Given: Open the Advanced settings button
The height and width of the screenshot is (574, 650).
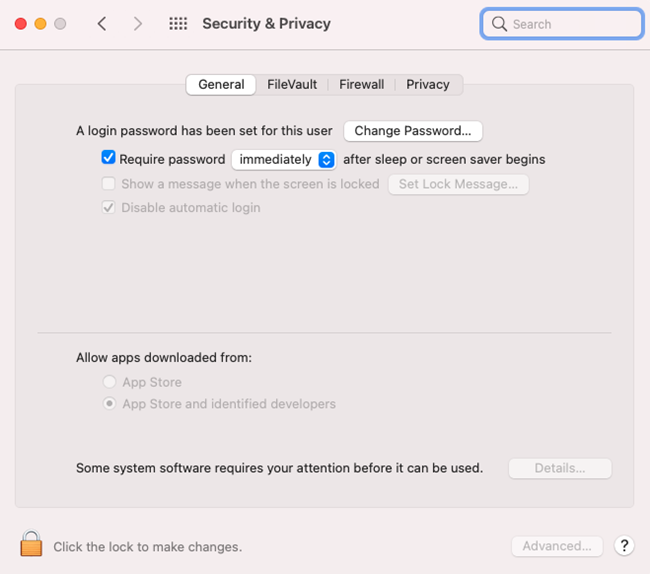Looking at the screenshot, I should point(557,546).
